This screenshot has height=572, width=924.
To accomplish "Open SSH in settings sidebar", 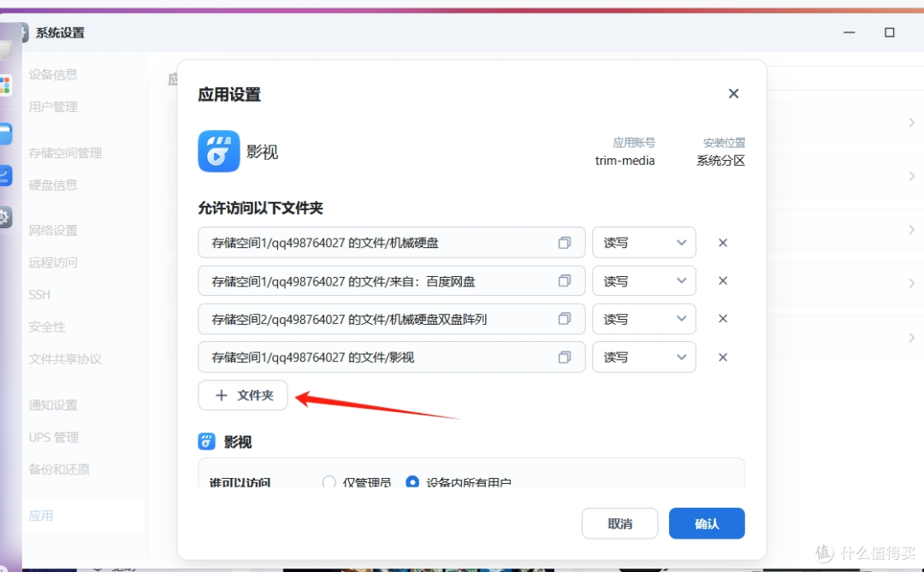I will click(x=39, y=294).
